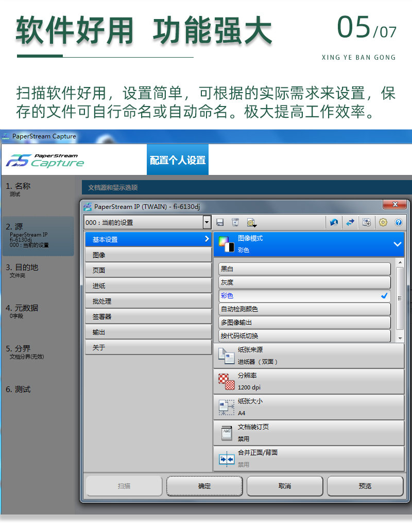This screenshot has height=532, width=412.
Task: Click the backup settings icon in toolbar
Action: click(367, 222)
